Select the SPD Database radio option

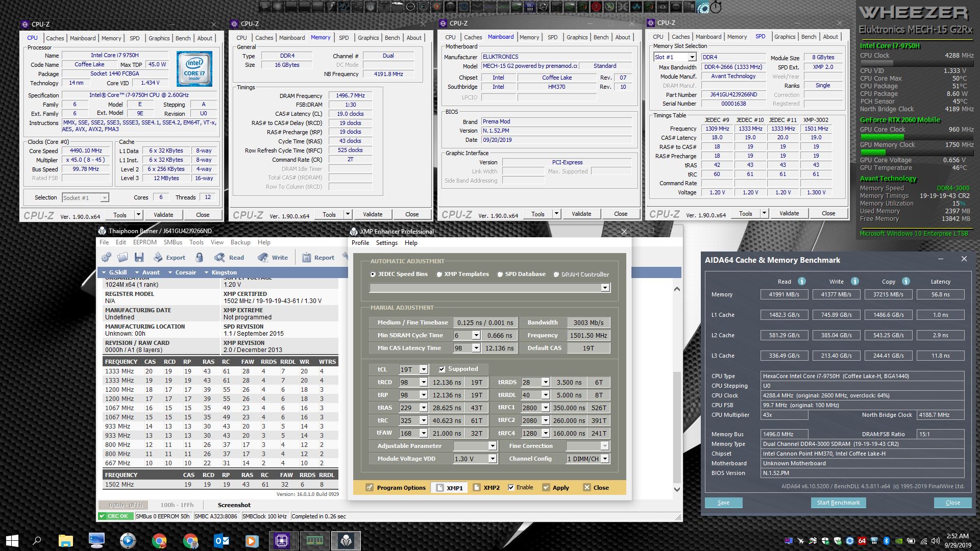(x=500, y=274)
